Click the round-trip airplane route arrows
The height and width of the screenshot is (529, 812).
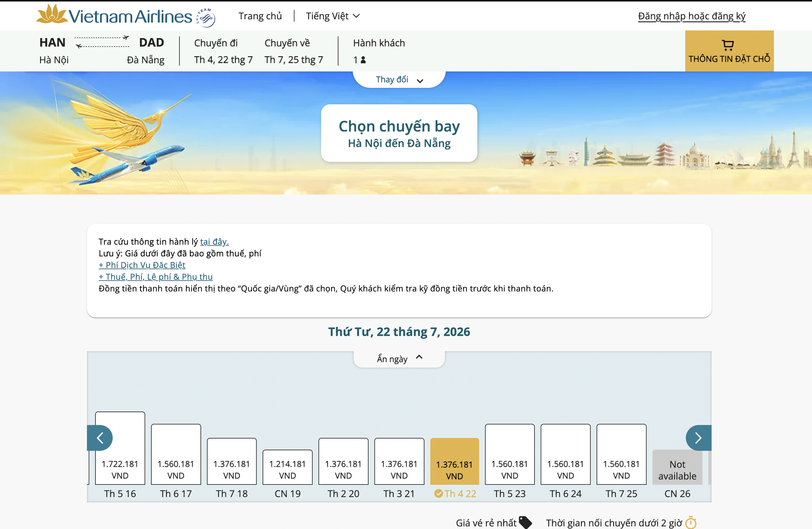pyautogui.click(x=102, y=42)
